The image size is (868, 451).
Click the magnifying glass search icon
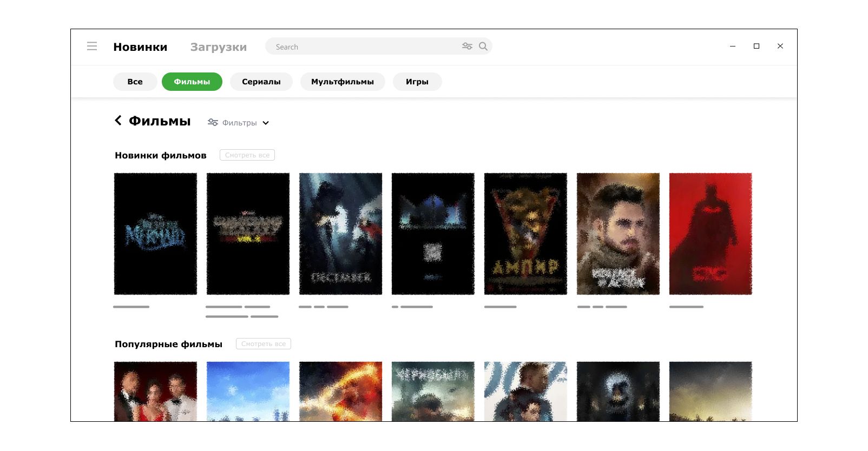[x=483, y=47]
